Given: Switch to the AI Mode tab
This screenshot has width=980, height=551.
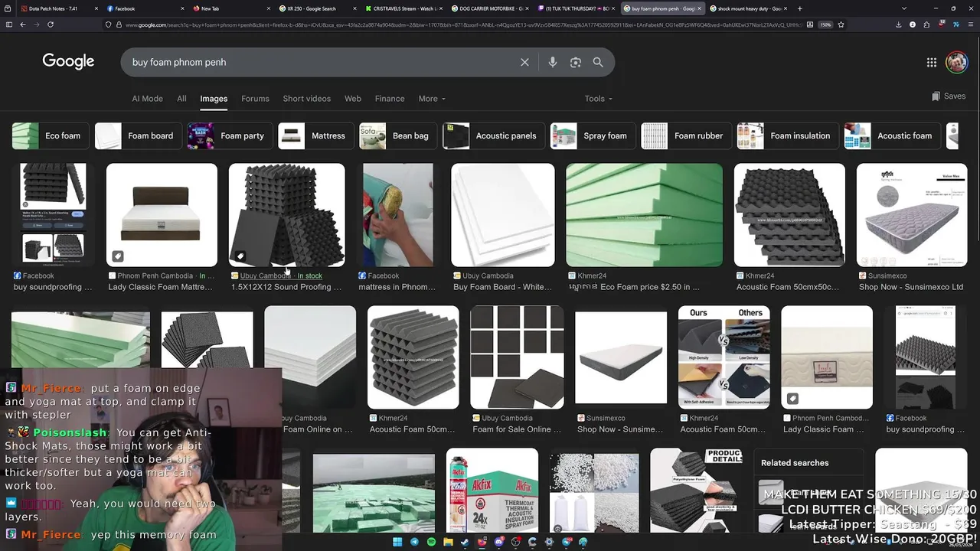Looking at the screenshot, I should pos(147,99).
